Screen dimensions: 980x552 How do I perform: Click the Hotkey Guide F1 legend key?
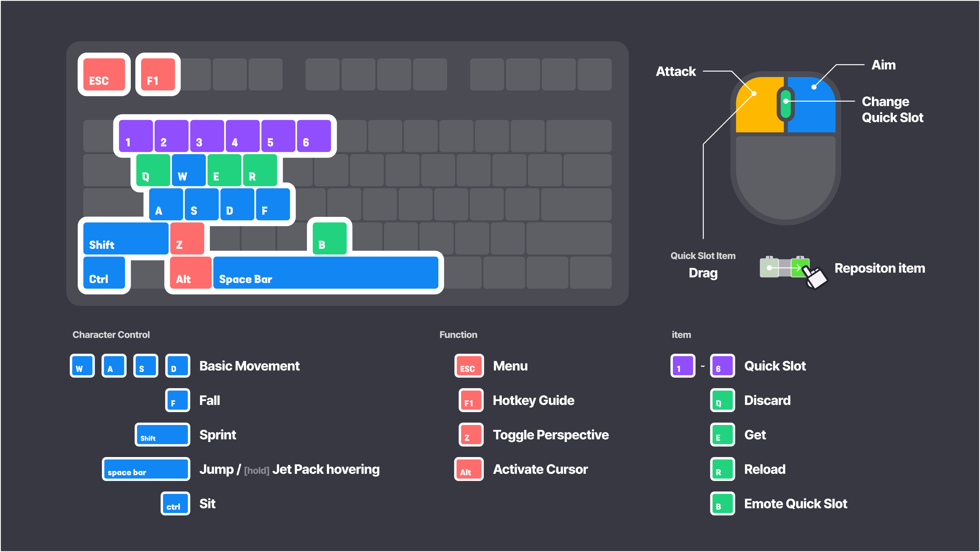click(471, 400)
